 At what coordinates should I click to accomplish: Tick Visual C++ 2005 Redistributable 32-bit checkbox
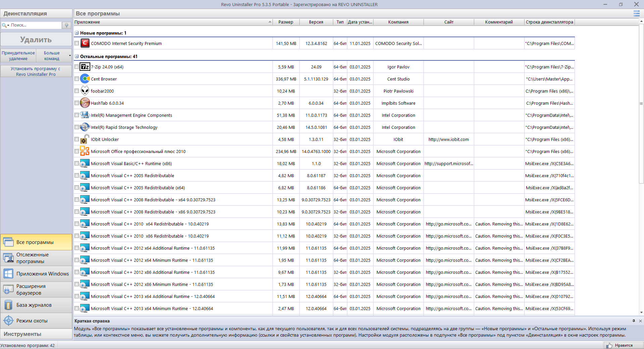click(x=77, y=176)
